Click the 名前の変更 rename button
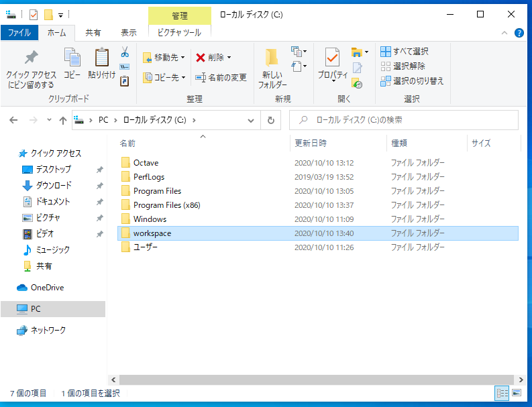532x407 pixels. tap(221, 78)
